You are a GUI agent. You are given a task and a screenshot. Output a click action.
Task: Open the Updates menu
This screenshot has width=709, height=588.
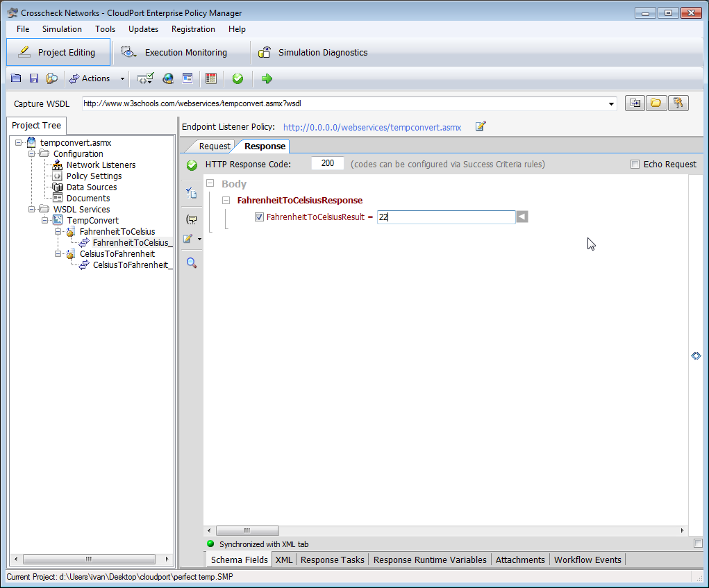tap(143, 29)
